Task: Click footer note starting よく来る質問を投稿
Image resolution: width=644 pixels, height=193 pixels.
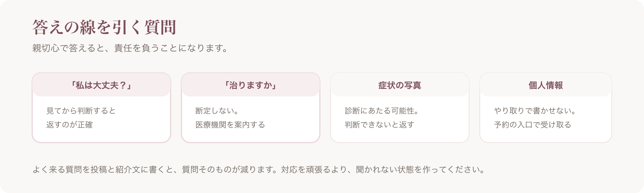Action: (x=258, y=169)
